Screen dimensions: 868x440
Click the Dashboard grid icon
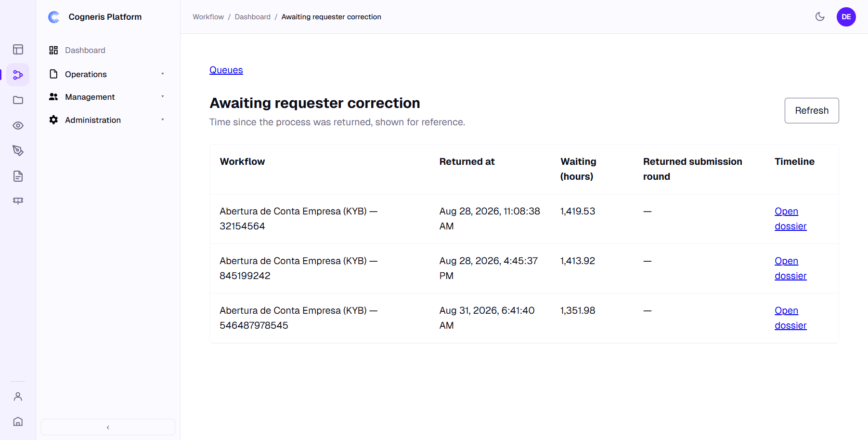tap(53, 50)
